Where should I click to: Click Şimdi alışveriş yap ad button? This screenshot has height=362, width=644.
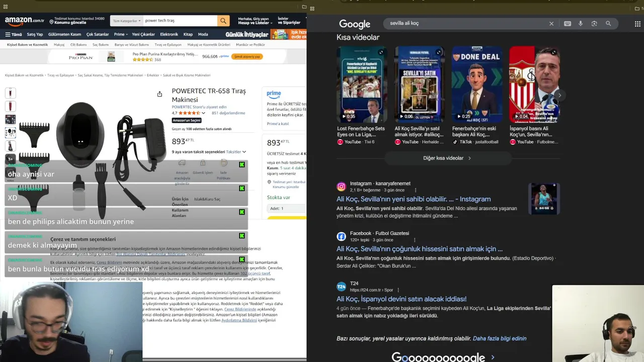(x=247, y=56)
